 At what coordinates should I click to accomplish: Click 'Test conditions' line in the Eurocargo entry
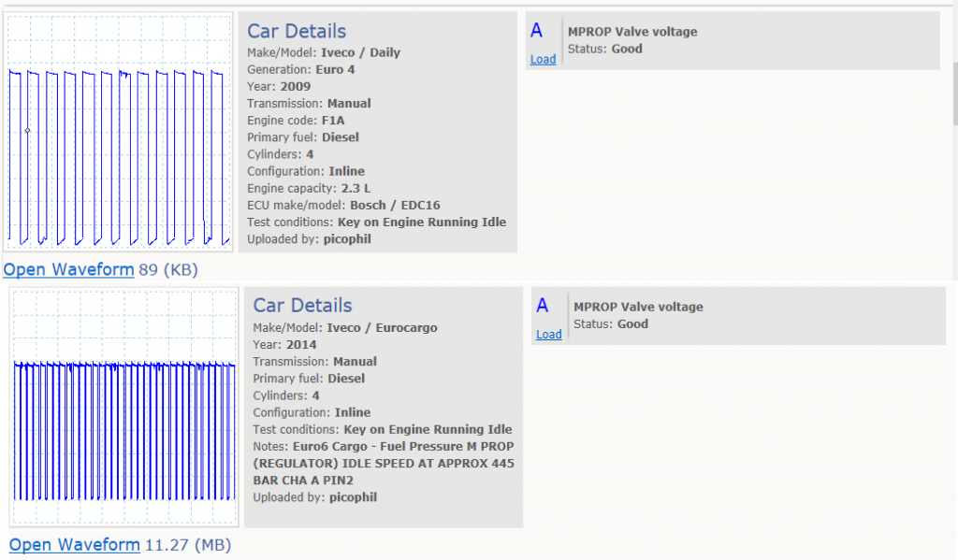[x=383, y=429]
